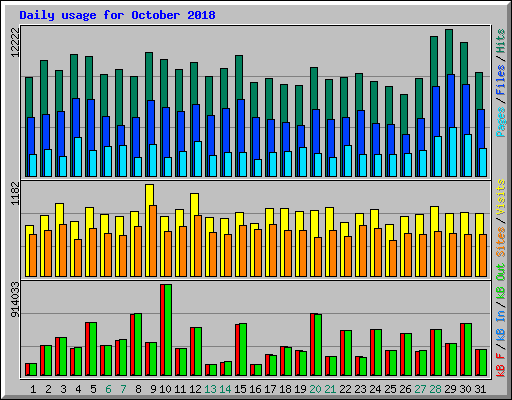Click day 26 on the x-axis

405,389
